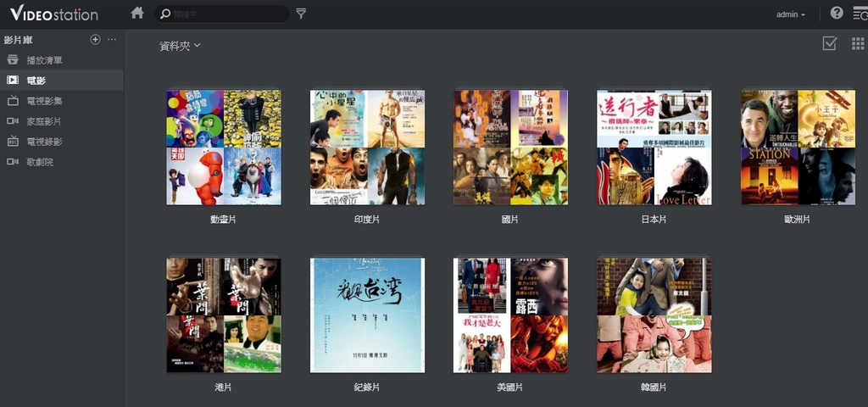
Task: Open the 港片 folder thumbnail
Action: [x=224, y=315]
